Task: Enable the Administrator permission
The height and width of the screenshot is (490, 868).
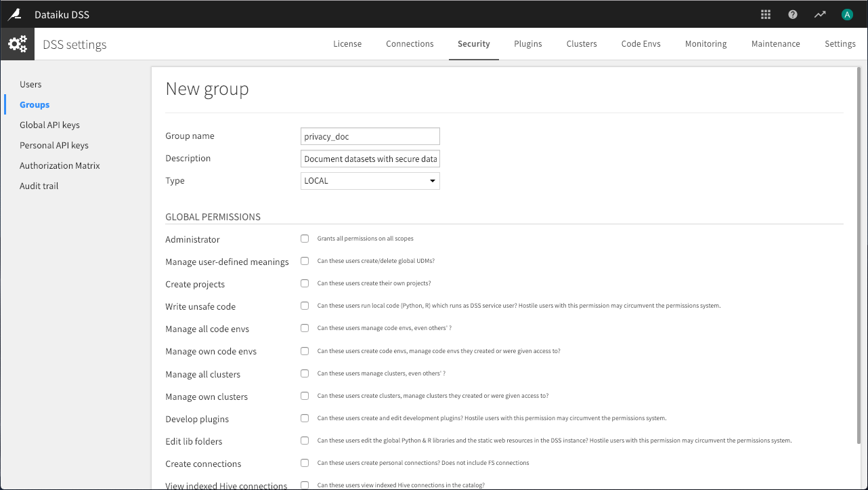Action: 304,238
